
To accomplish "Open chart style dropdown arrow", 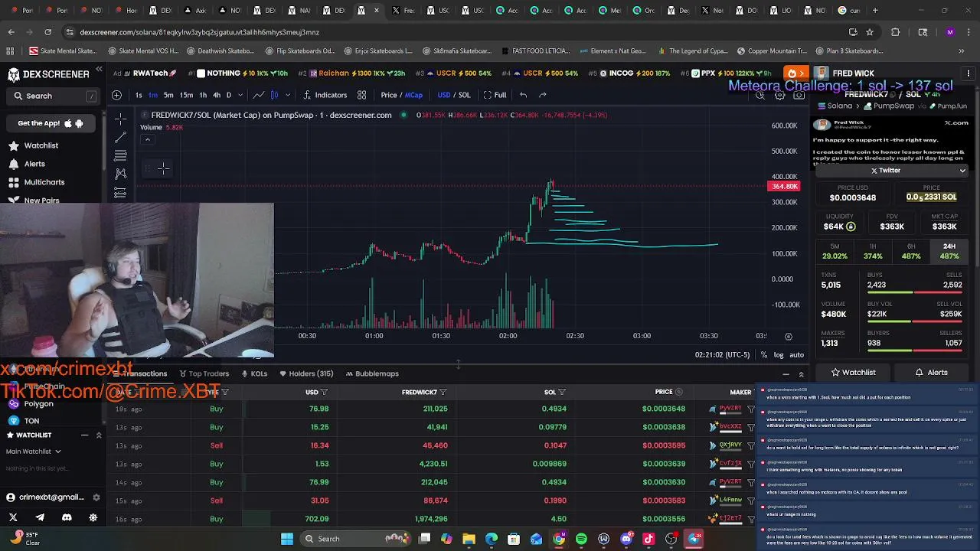I will point(288,95).
